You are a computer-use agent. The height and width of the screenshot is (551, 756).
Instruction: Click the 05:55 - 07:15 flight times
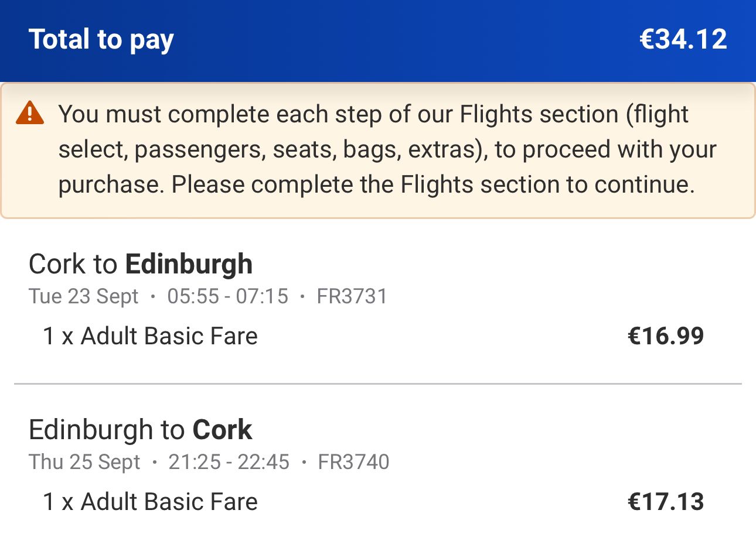[x=228, y=296]
